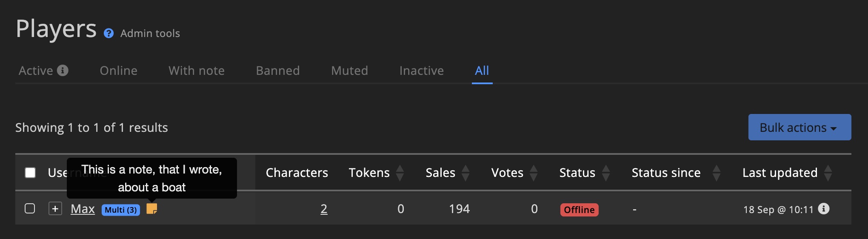Check the row checkbox for Max
The width and height of the screenshot is (868, 239).
pos(30,208)
